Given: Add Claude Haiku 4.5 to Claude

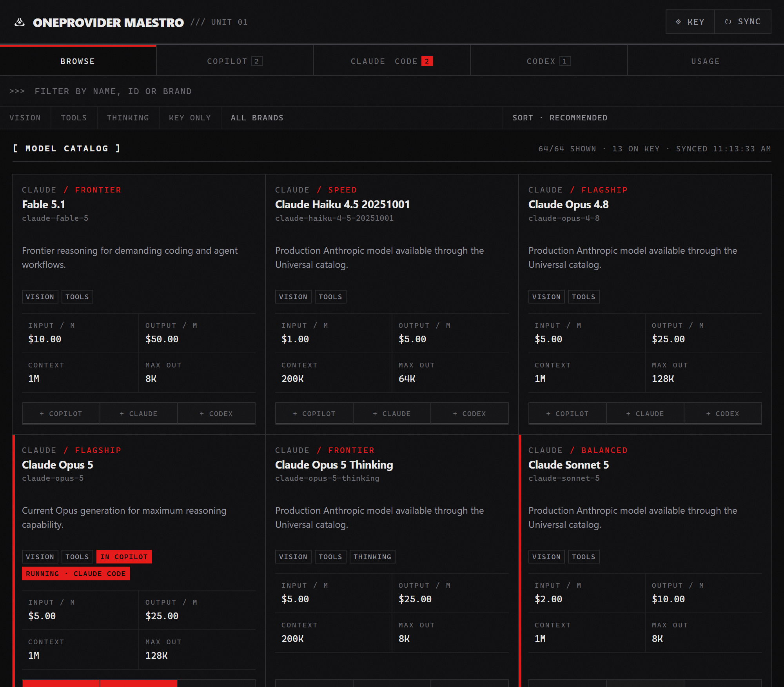Looking at the screenshot, I should (392, 414).
